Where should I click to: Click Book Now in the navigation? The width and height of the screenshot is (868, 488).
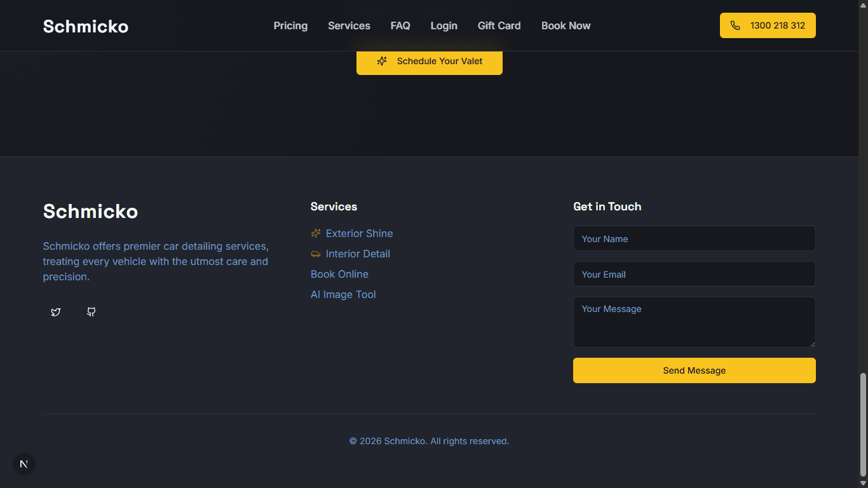coord(566,25)
